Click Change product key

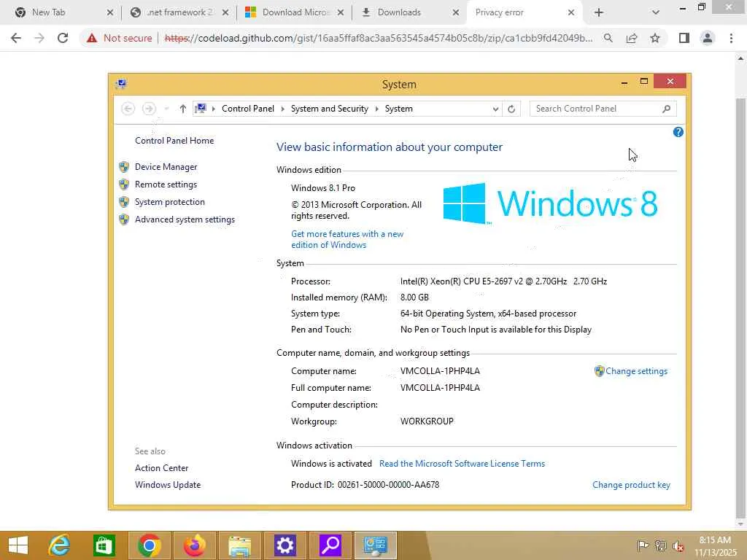pyautogui.click(x=631, y=485)
